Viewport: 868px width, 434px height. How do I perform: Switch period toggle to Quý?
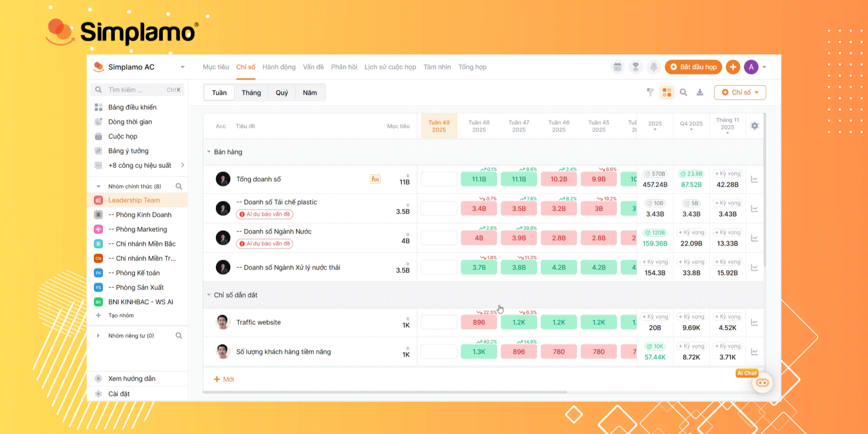pyautogui.click(x=282, y=93)
